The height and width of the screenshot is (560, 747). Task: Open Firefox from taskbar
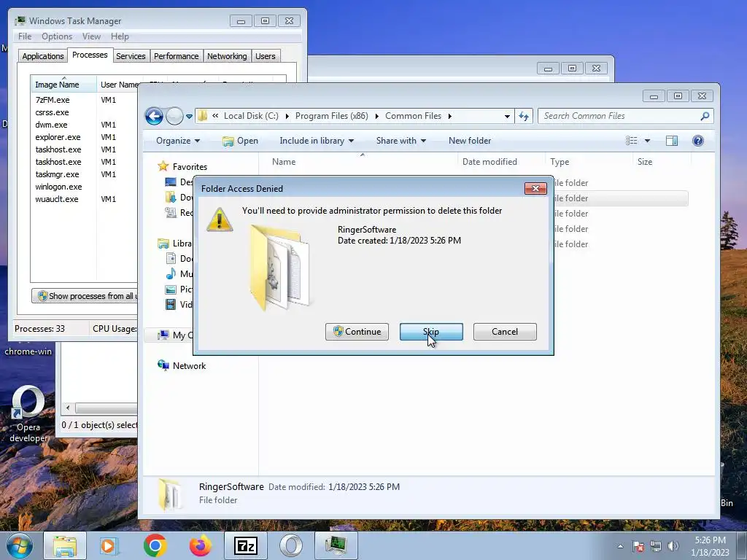tap(200, 545)
